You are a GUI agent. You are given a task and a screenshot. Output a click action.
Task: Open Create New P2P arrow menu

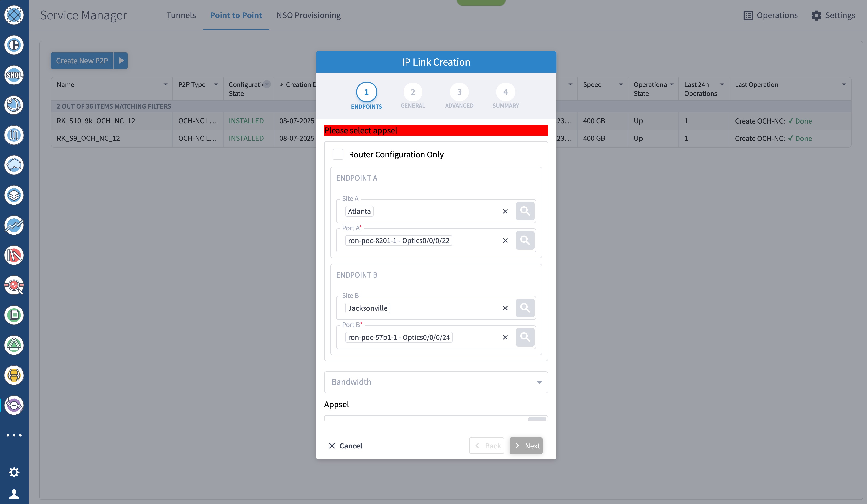tap(121, 61)
